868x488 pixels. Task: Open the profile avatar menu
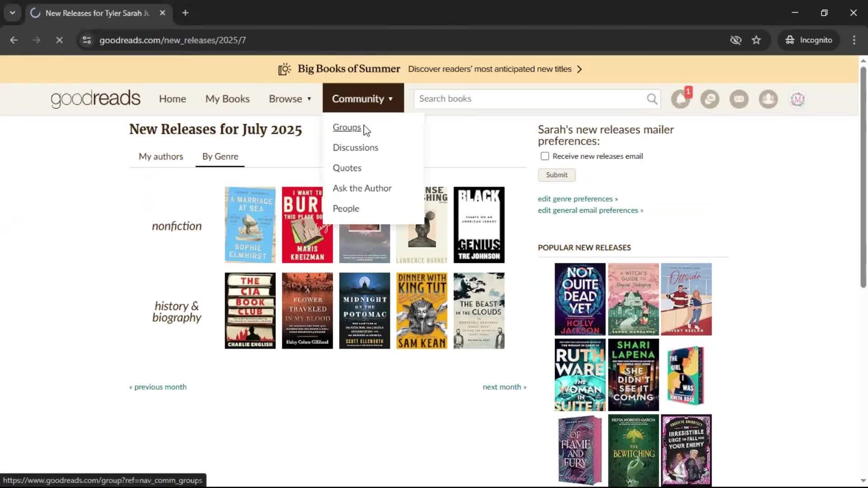[x=797, y=99]
